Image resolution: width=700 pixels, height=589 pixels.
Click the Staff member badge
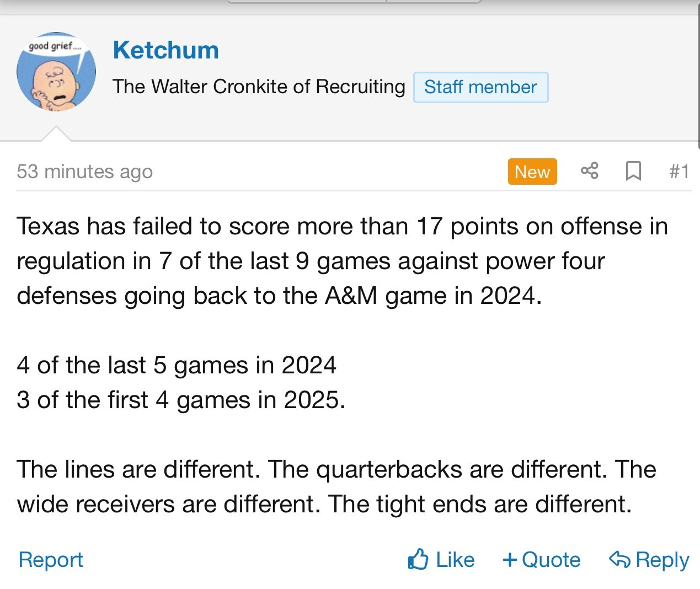(480, 87)
